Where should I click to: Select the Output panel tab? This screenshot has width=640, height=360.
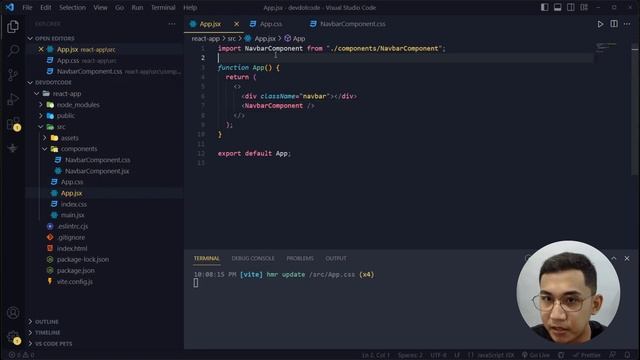click(x=336, y=258)
